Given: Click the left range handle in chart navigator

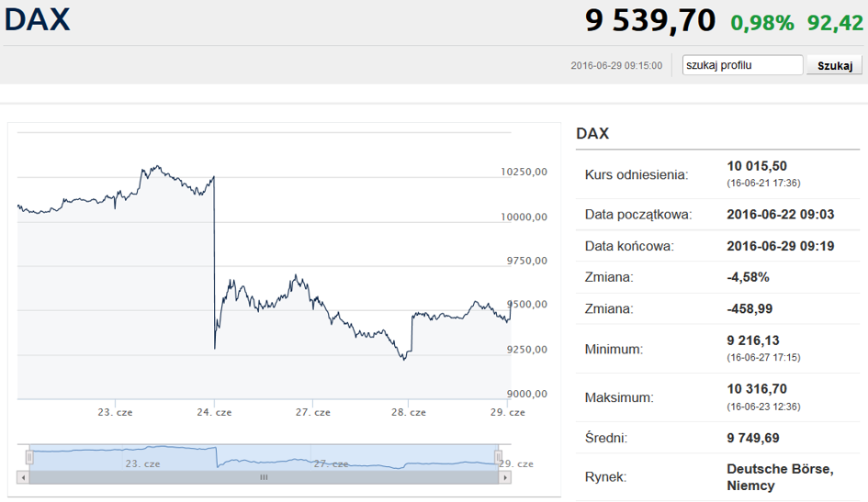Looking at the screenshot, I should (29, 457).
